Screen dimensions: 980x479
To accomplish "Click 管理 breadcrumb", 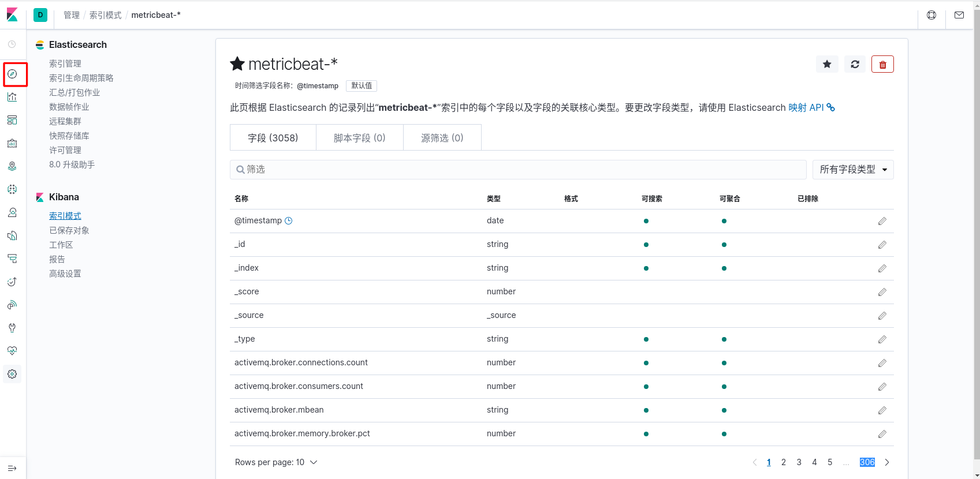I will click(x=72, y=15).
